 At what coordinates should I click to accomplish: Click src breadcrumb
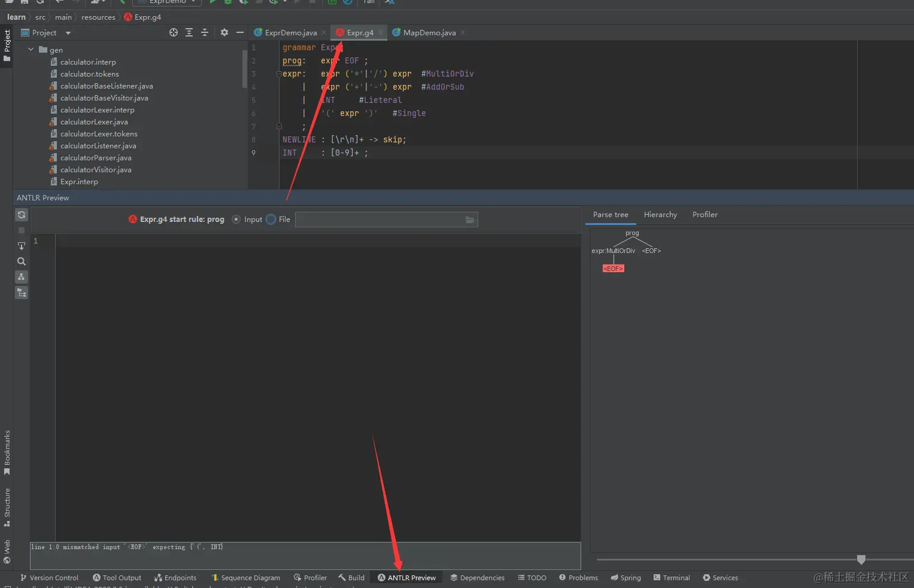(40, 17)
